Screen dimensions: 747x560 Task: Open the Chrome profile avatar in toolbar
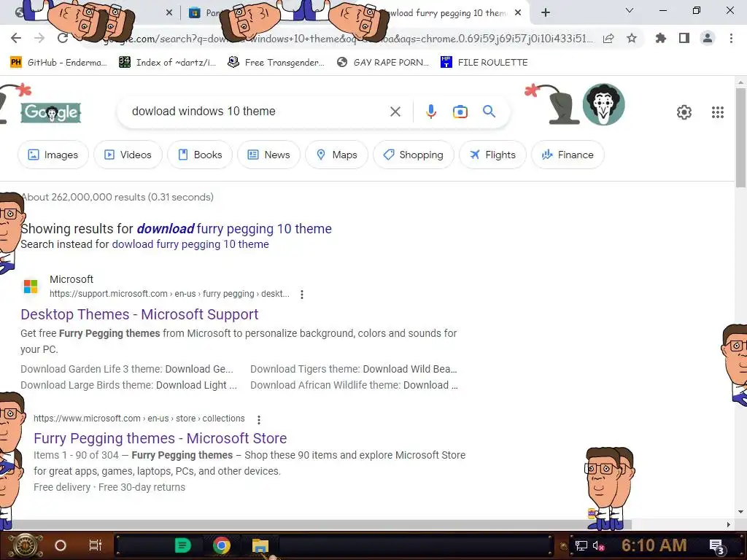[708, 38]
